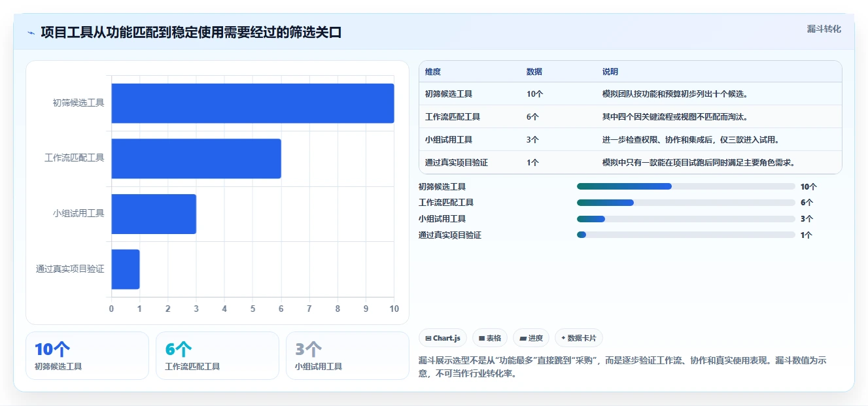Image resolution: width=868 pixels, height=406 pixels.
Task: Click the 工作流匹配工具 chart bar
Action: (196, 158)
